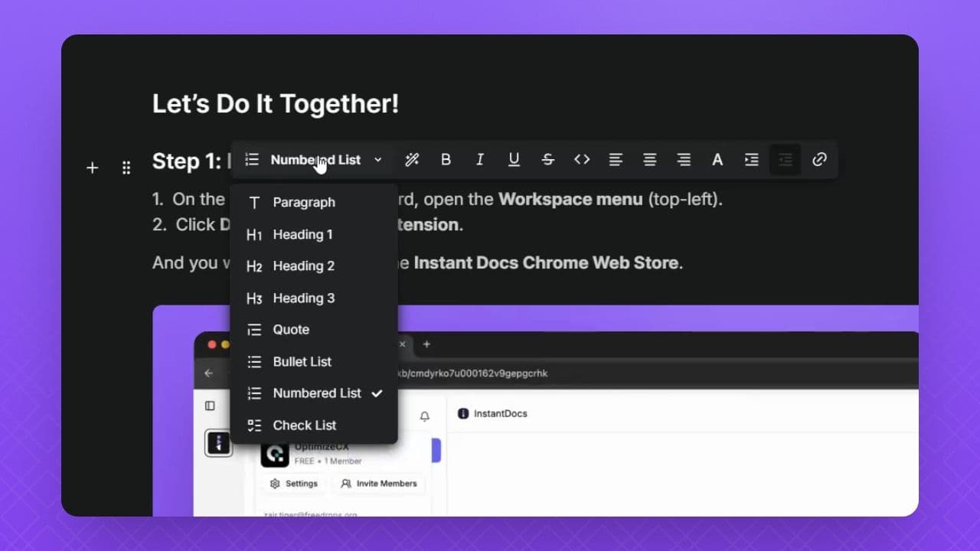Select Paragraph from the list

(x=304, y=202)
